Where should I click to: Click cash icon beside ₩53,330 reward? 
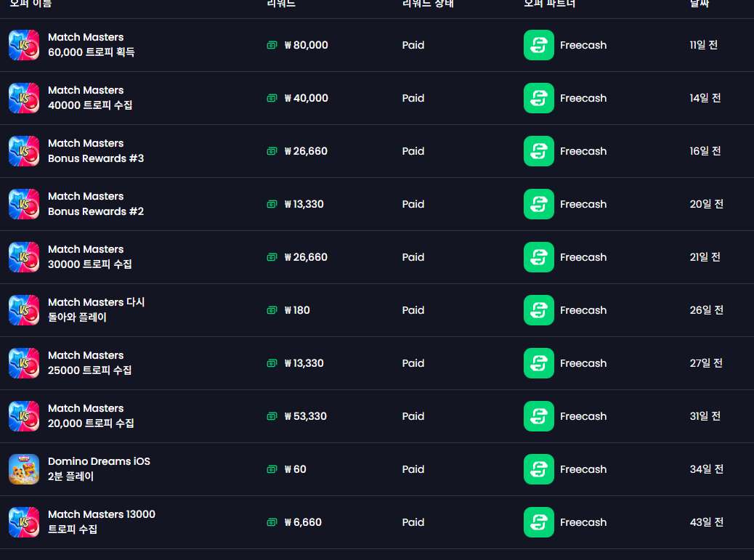click(272, 416)
